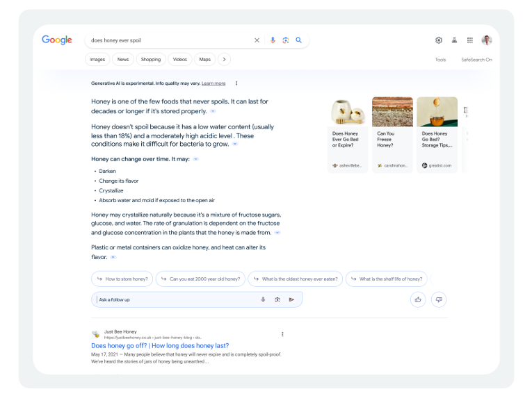
Task: Open settings gear icon
Action: coord(439,40)
